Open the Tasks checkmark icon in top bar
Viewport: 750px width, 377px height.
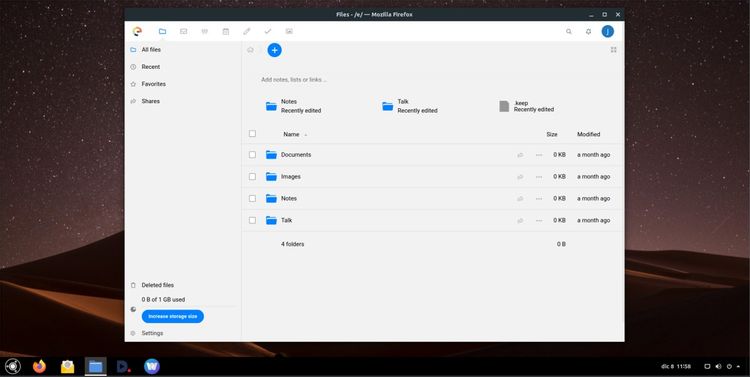(x=268, y=31)
